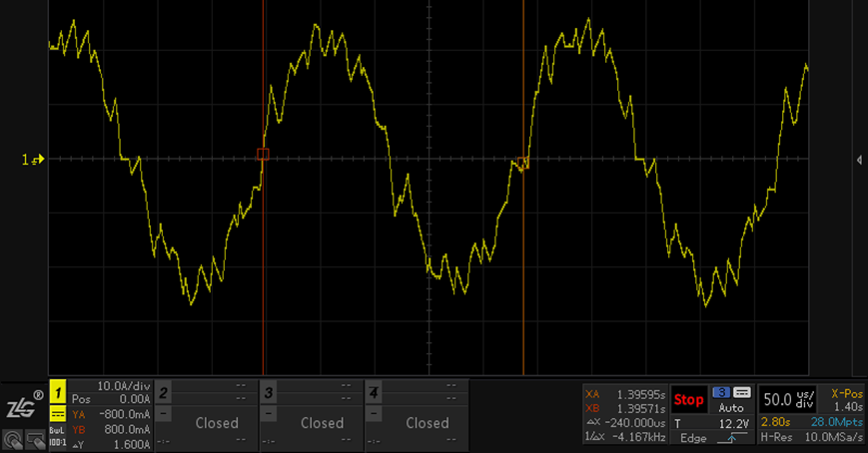Click the YB 800.0mA cursor value

pos(111,429)
